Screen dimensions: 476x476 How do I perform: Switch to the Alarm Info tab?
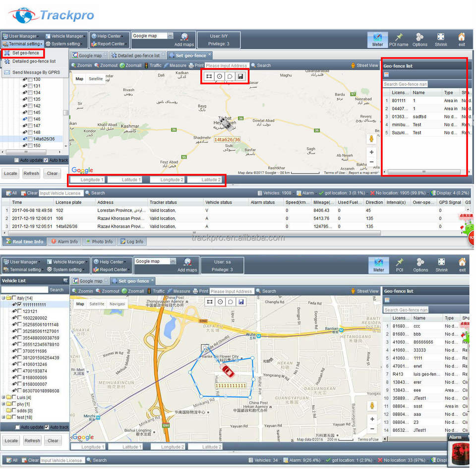tap(64, 241)
